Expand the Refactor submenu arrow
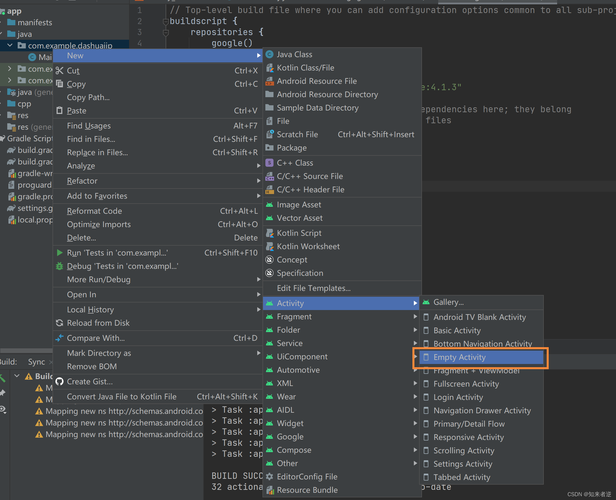Image resolution: width=616 pixels, height=500 pixels. [x=258, y=181]
